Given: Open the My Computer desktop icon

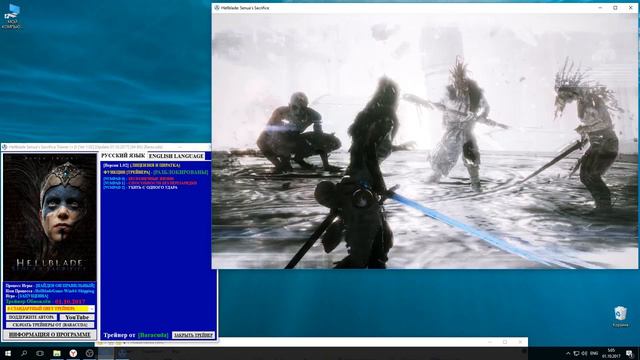Looking at the screenshot, I should 12,17.
